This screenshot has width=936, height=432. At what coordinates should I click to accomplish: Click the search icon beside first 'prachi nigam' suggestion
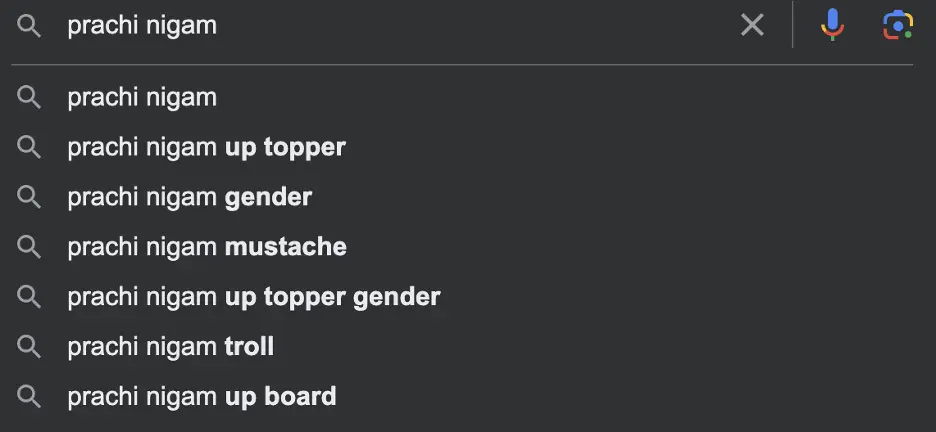pos(29,98)
